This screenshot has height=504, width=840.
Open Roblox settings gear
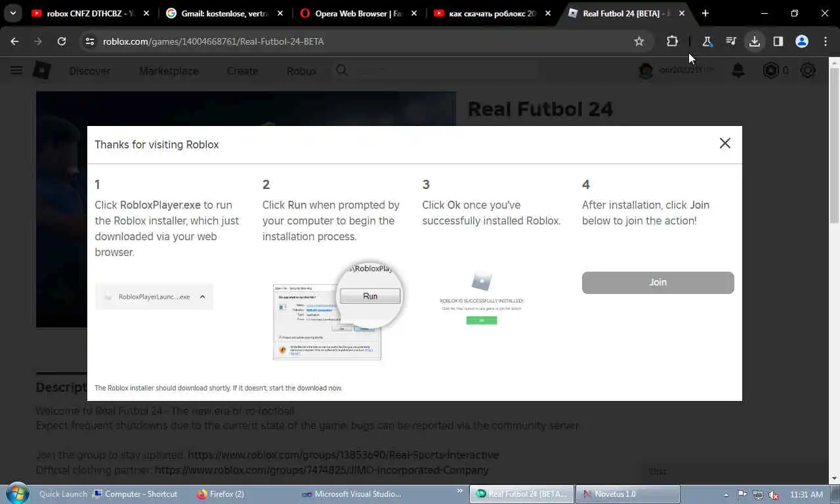click(x=808, y=70)
